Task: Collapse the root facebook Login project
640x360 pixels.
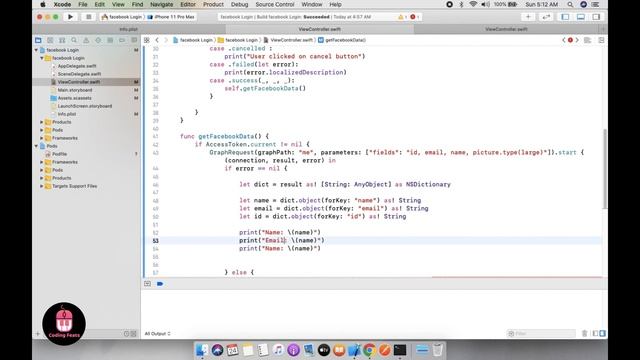Action: point(36,50)
